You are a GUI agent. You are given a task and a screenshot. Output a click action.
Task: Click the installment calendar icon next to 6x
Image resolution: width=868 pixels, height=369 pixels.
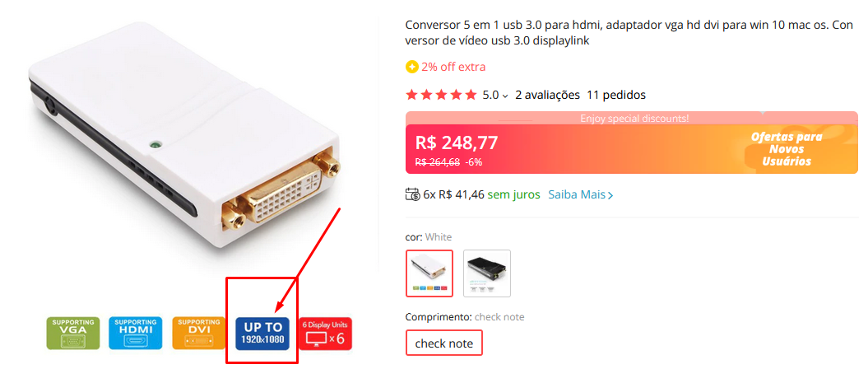click(412, 194)
